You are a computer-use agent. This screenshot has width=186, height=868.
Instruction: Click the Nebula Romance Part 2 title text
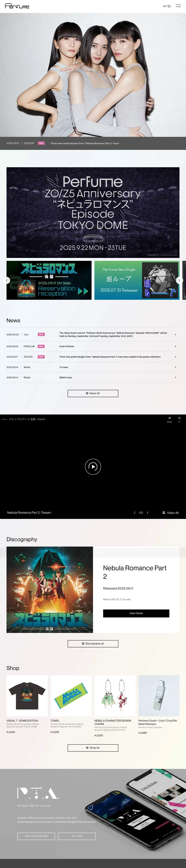[x=135, y=572]
